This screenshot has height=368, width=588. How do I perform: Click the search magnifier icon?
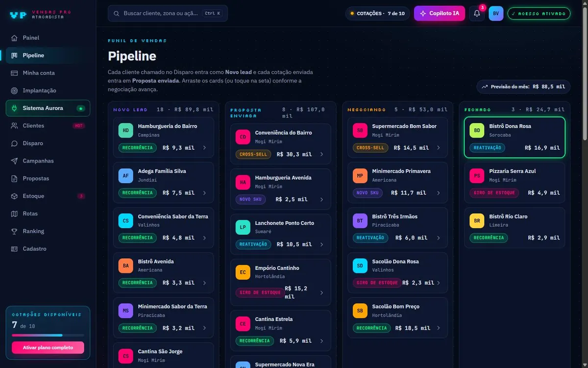pyautogui.click(x=117, y=14)
